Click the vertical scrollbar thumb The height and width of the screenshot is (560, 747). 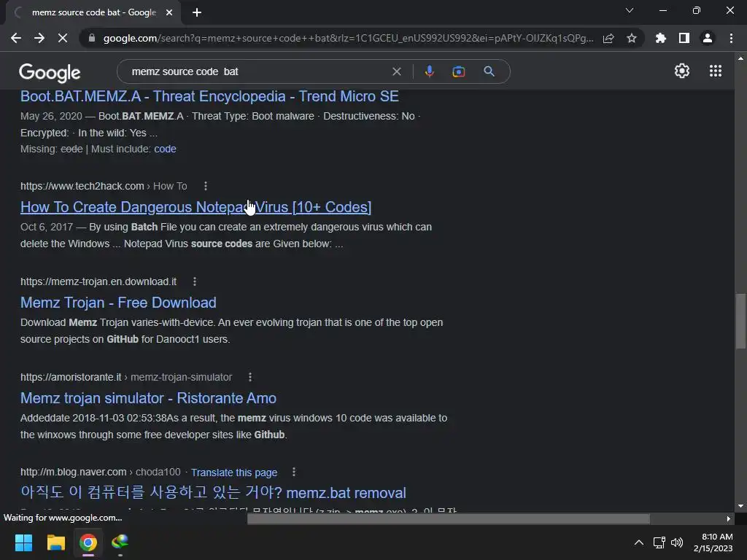coord(740,322)
